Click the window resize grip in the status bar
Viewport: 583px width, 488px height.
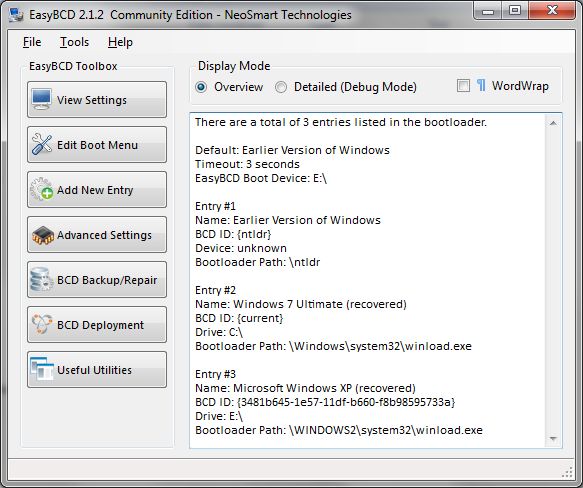tap(567, 472)
